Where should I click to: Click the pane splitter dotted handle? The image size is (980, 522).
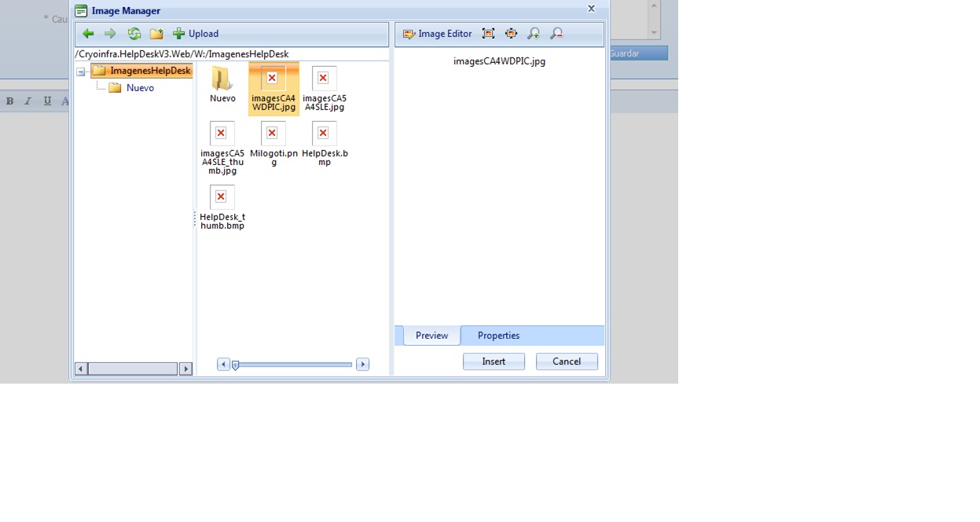[195, 219]
